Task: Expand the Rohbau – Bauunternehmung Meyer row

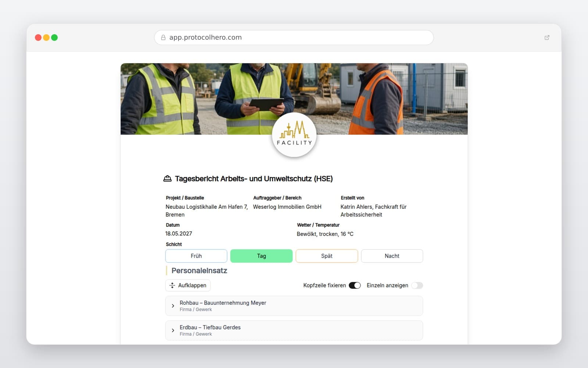Action: (x=294, y=306)
